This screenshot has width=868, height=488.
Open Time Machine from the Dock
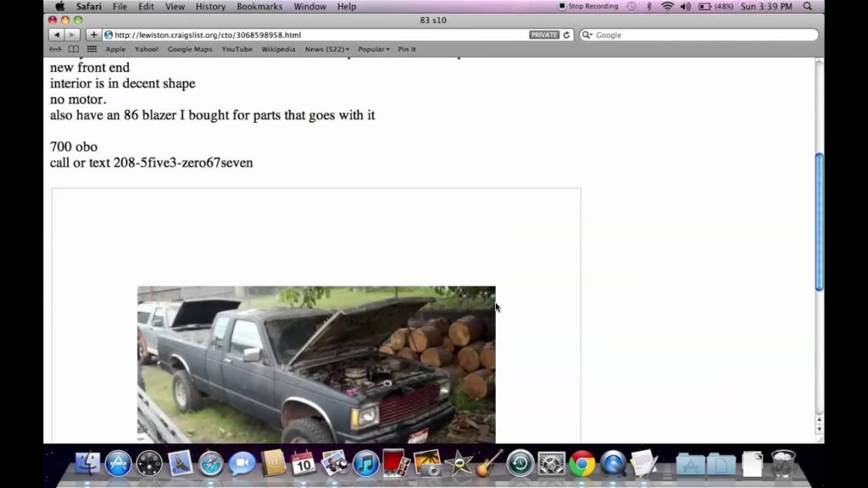(520, 463)
